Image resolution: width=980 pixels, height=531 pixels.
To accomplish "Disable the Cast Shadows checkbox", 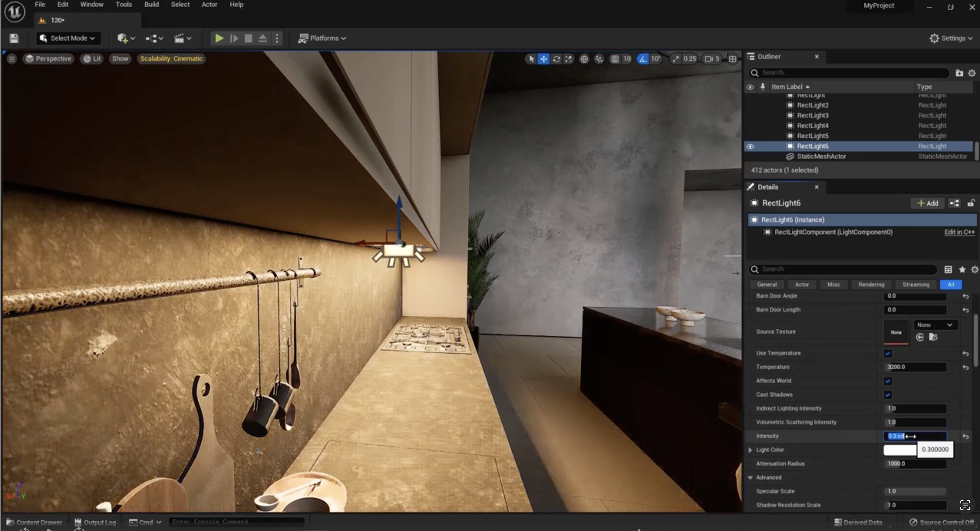I will [x=888, y=395].
